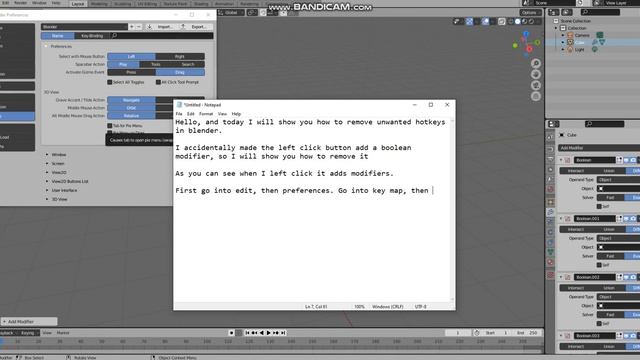This screenshot has width=640, height=360.
Task: Expand View2D Buttons List keymap section
Action: [47, 182]
